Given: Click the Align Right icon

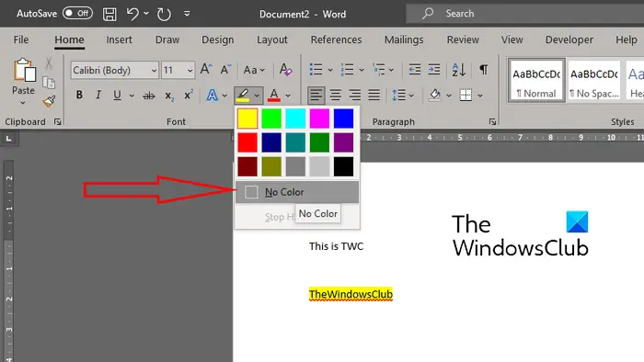Looking at the screenshot, I should (354, 96).
